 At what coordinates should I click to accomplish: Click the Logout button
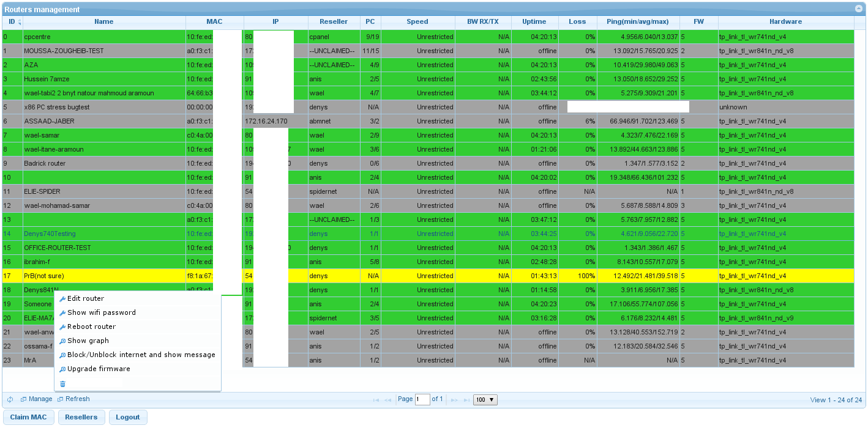[x=127, y=417]
